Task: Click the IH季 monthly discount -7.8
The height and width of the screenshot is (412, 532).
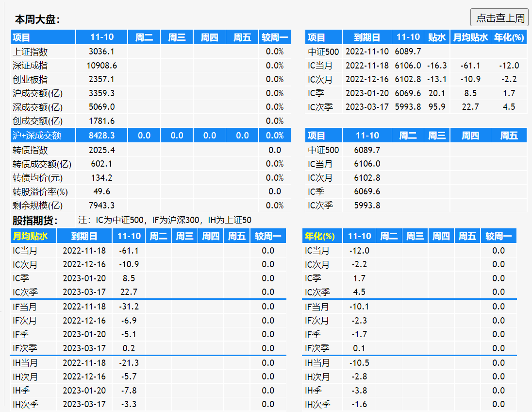Action: point(129,391)
